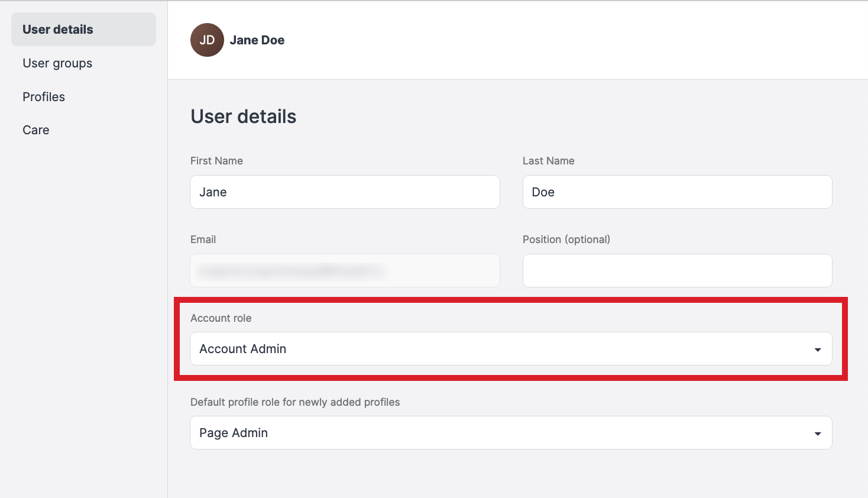Select Care in the sidebar
Screen dimensions: 868x498
(x=36, y=130)
